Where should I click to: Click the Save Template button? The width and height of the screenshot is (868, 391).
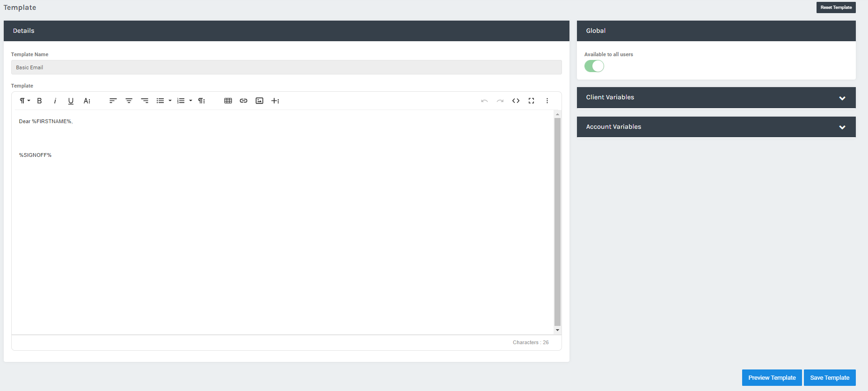coord(830,378)
